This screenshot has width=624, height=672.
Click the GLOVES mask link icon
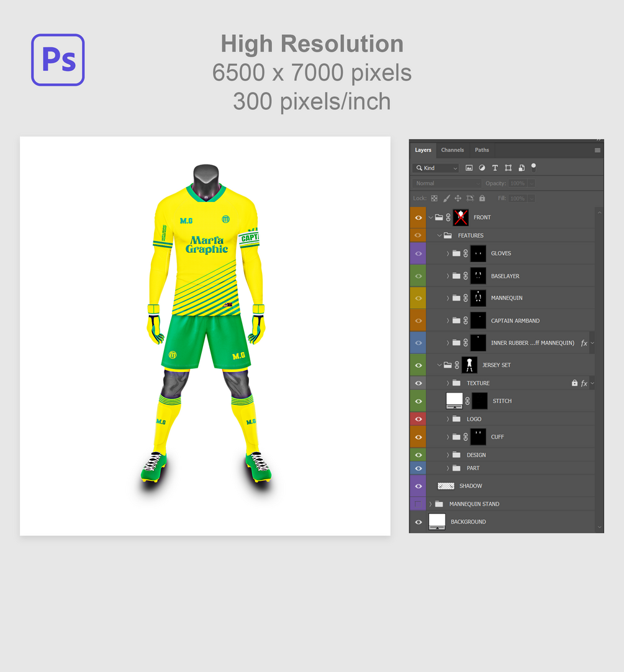click(466, 254)
